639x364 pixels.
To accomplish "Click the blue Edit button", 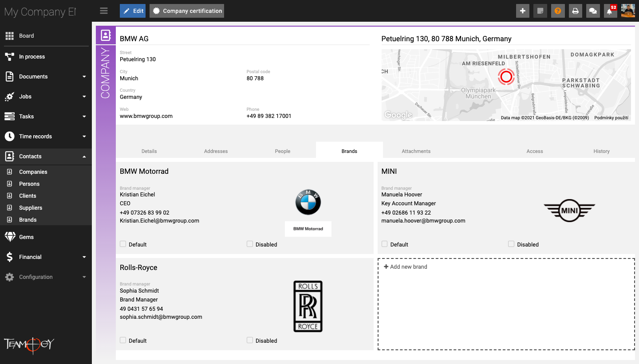I will [133, 11].
